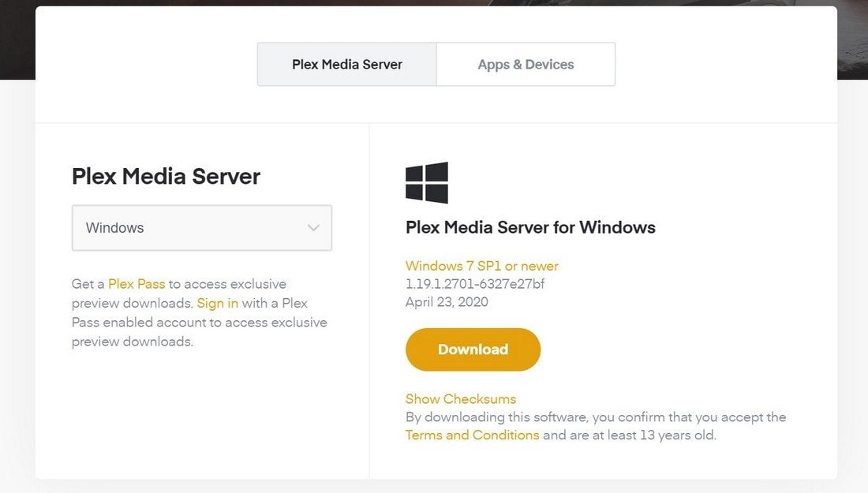Select the Plex Media Server tab
Screen dimensions: 868x493
(x=347, y=64)
